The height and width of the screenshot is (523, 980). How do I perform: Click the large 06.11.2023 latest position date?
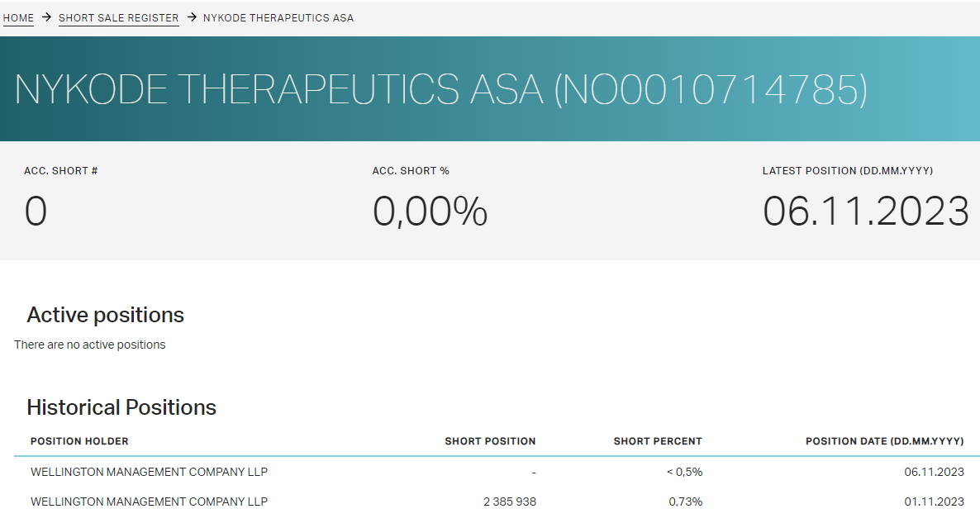866,212
